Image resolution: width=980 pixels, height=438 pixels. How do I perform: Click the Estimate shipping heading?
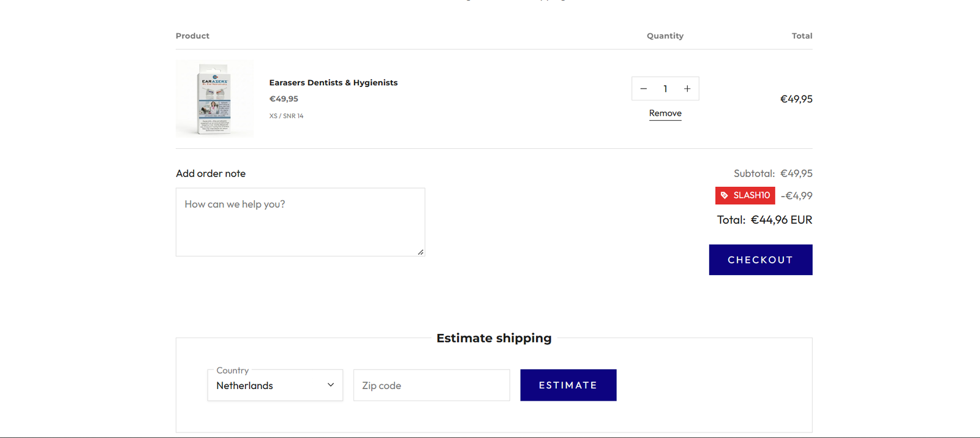click(x=494, y=338)
